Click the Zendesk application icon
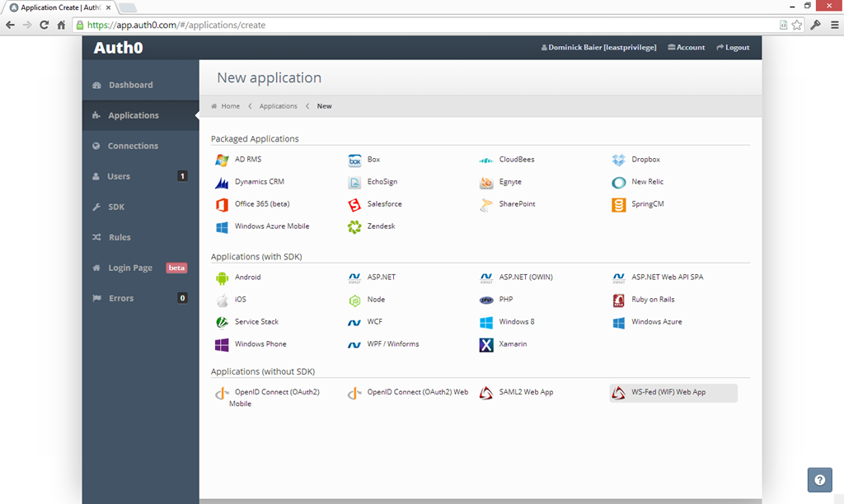Viewport: 844px width, 504px height. pos(354,226)
